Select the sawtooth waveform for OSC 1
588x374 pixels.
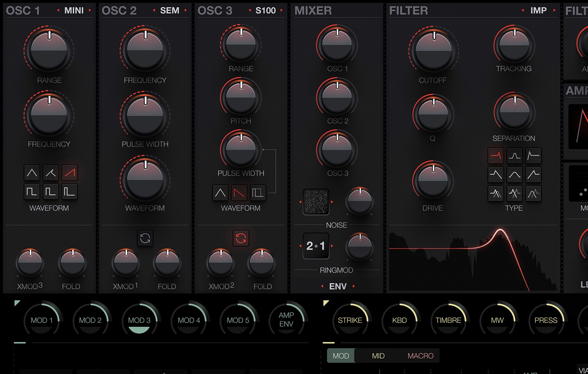[x=70, y=173]
